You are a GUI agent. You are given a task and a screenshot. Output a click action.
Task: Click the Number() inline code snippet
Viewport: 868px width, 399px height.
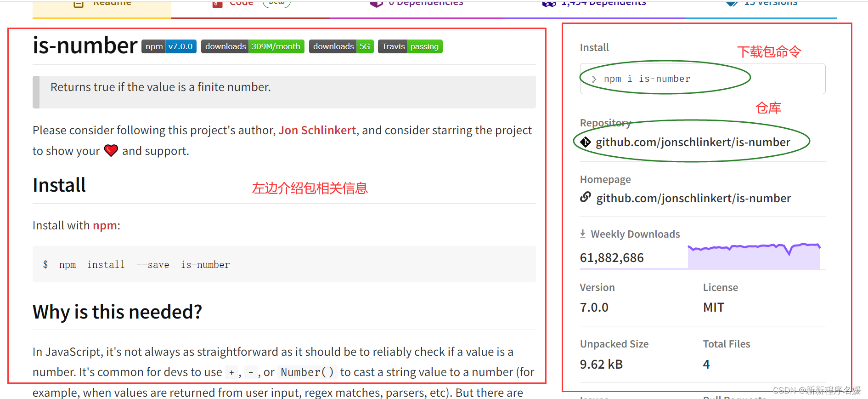[307, 372]
